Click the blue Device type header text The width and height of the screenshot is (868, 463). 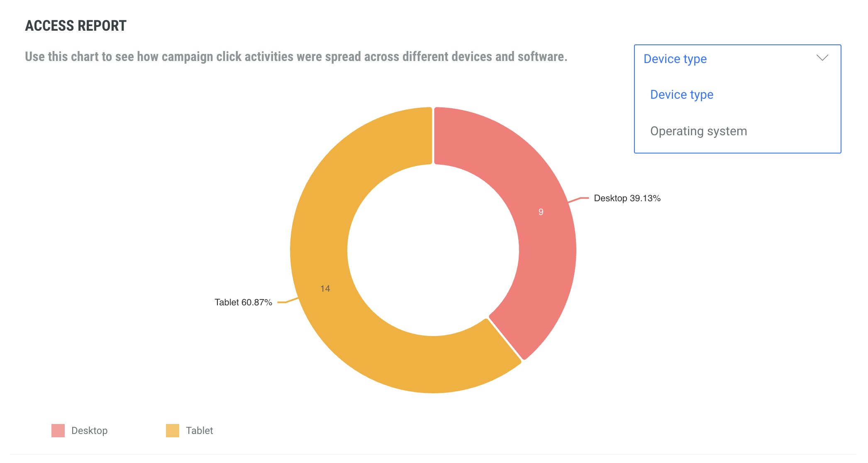point(675,59)
